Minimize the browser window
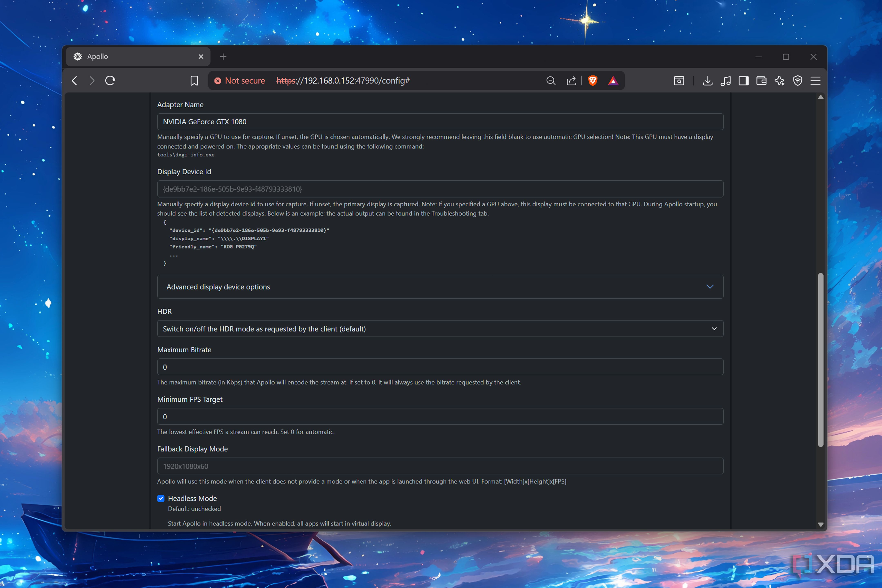 coord(758,57)
